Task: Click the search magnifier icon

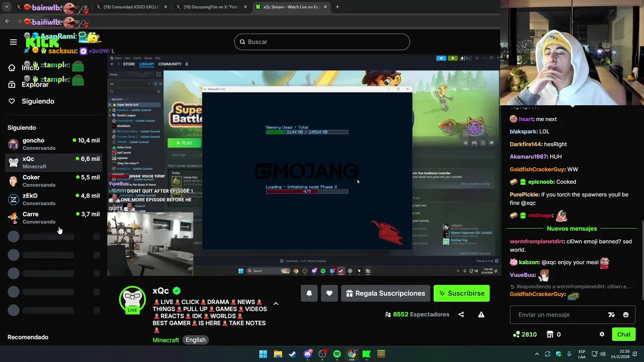Action: point(242,42)
